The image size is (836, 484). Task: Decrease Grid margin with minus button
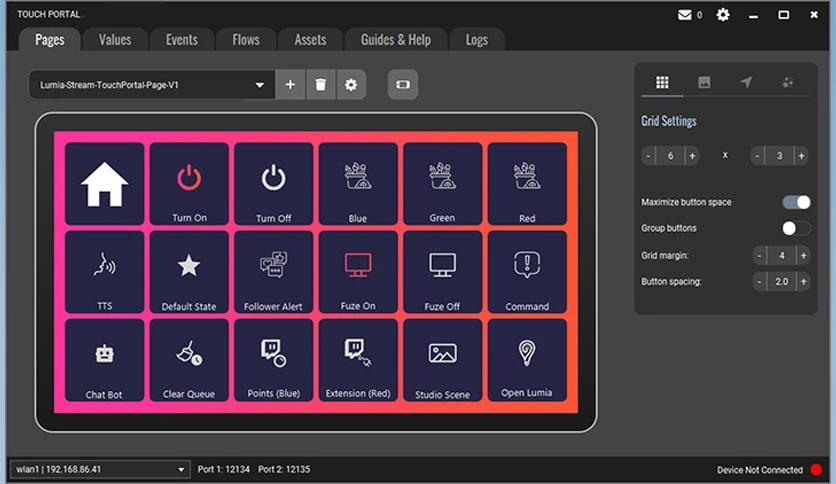pyautogui.click(x=761, y=256)
